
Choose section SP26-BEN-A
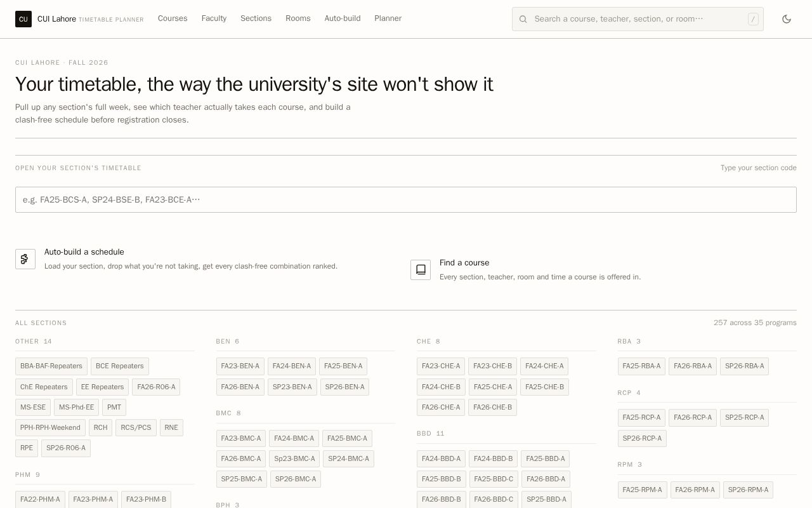point(344,387)
